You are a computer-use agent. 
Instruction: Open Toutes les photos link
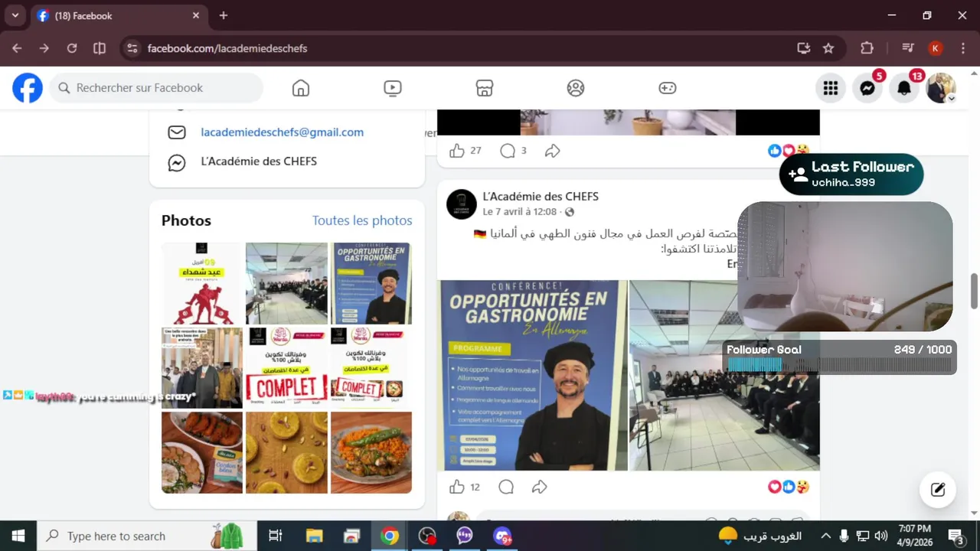[x=362, y=220]
